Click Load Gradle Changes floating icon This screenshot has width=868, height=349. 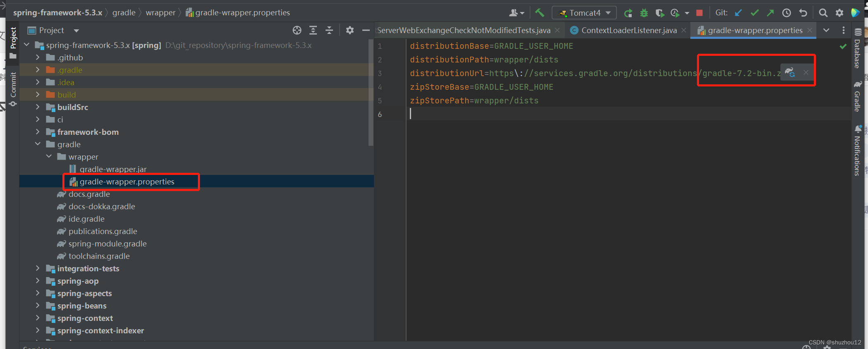[790, 72]
